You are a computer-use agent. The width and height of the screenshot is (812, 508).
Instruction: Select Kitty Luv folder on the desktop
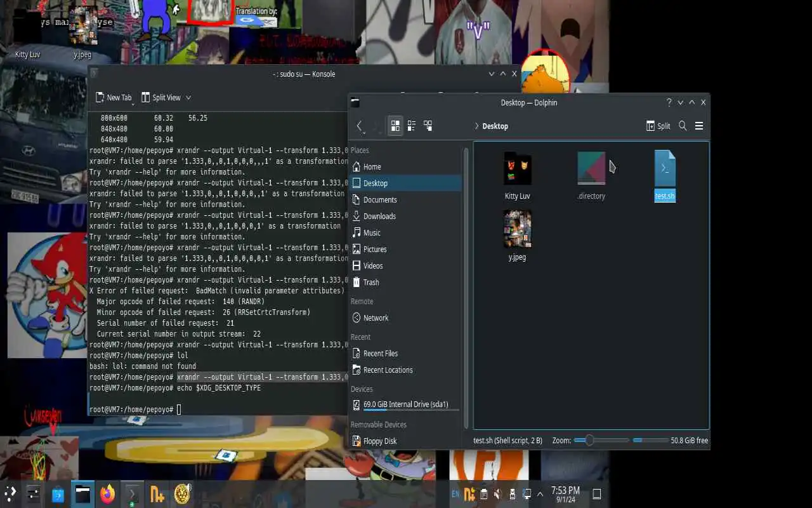(x=27, y=34)
